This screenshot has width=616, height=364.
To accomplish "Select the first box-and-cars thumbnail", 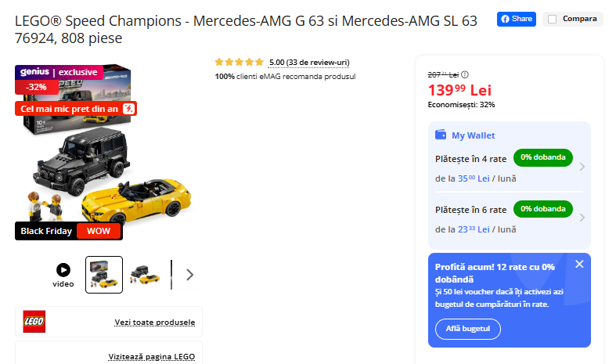I will pyautogui.click(x=104, y=275).
